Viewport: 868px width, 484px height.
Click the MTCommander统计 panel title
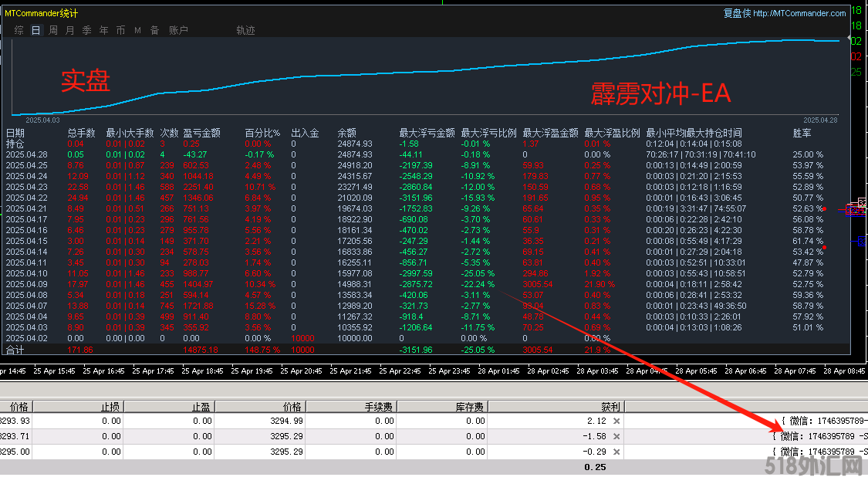coord(42,13)
